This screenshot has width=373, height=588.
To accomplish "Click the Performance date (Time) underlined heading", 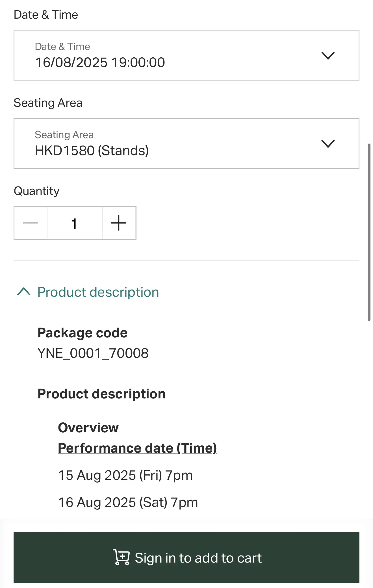I will pos(137,448).
